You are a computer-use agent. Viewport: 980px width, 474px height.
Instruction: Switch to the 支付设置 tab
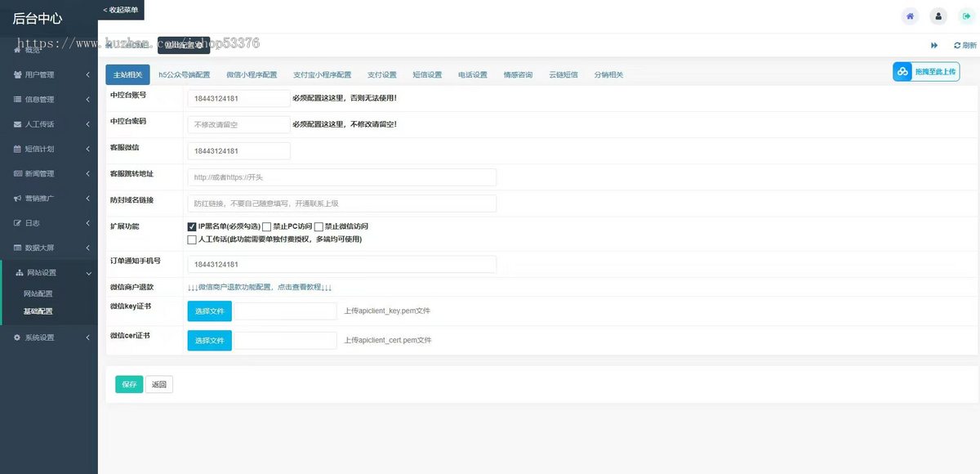(x=381, y=74)
